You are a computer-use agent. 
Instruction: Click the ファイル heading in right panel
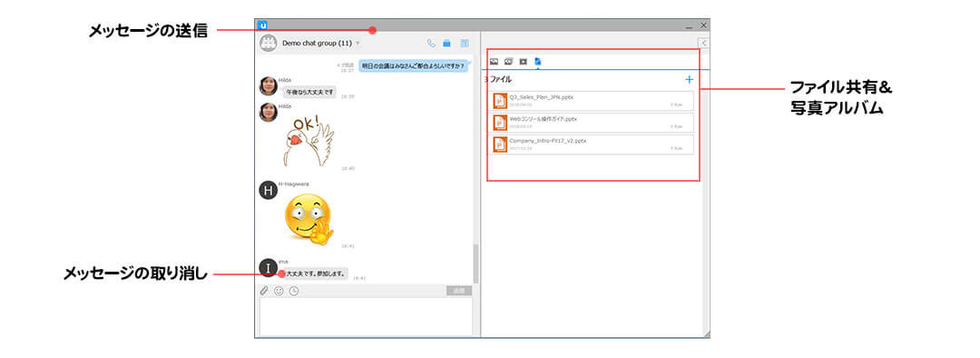[x=501, y=79]
